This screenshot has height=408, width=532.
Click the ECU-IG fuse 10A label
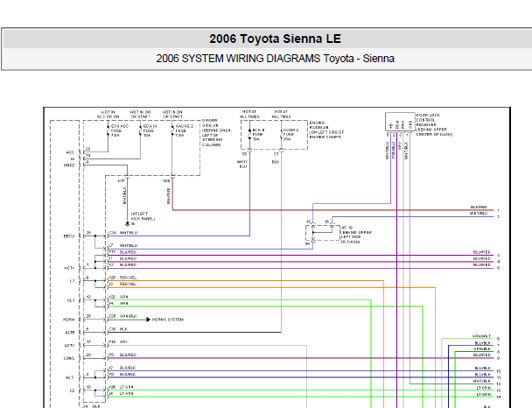(150, 130)
